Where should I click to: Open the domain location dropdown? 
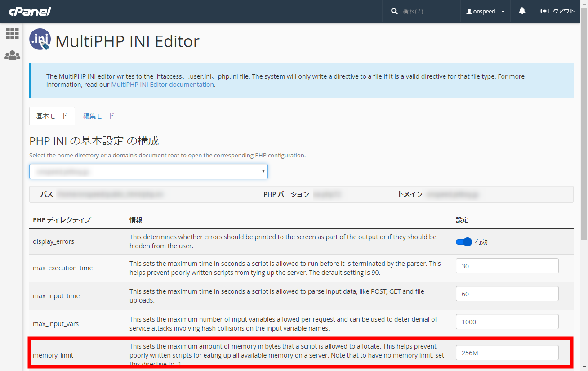[148, 171]
